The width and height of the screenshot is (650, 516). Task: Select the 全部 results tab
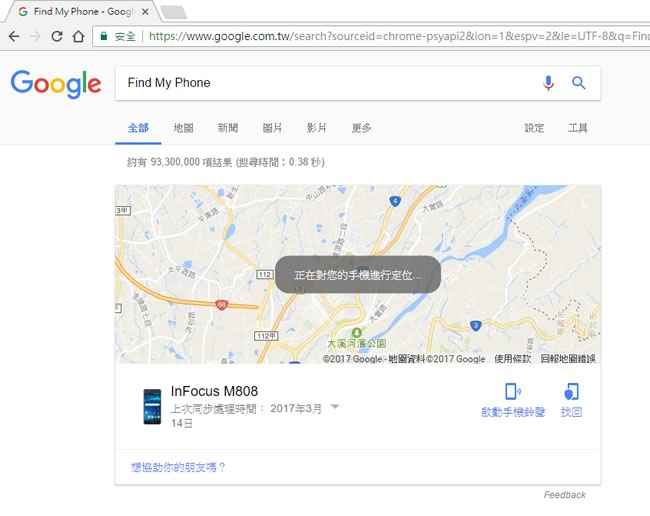coord(138,128)
